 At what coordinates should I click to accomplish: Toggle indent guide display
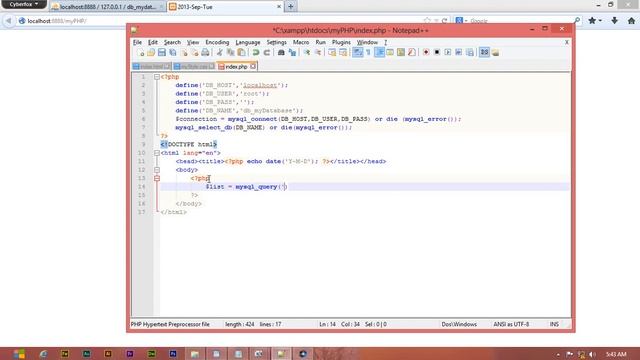pos(379,53)
